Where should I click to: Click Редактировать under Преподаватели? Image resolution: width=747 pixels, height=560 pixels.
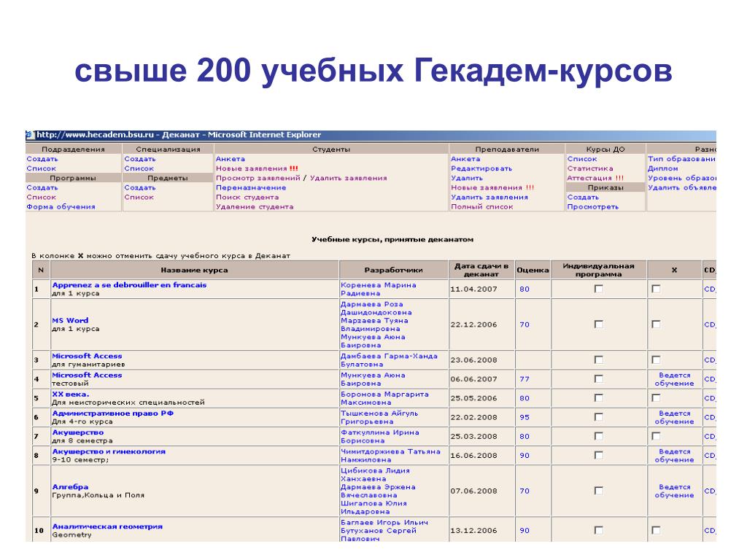(x=481, y=168)
